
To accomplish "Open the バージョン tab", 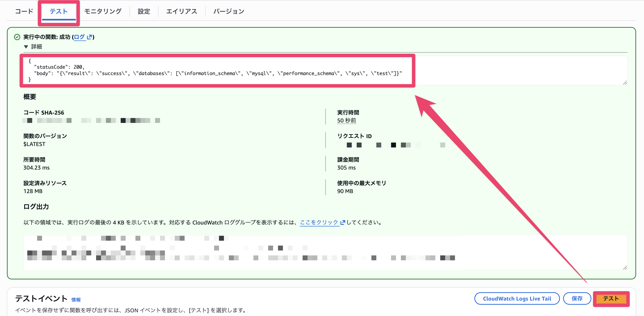I will pyautogui.click(x=229, y=11).
